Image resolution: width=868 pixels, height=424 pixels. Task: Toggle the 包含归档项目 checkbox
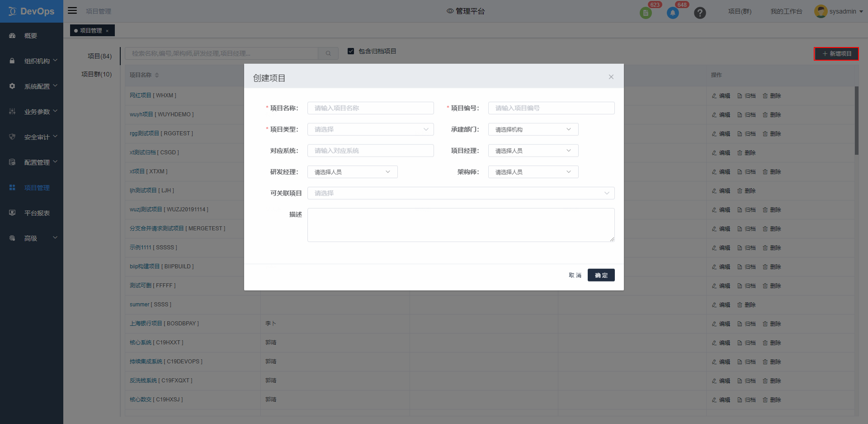pos(351,51)
